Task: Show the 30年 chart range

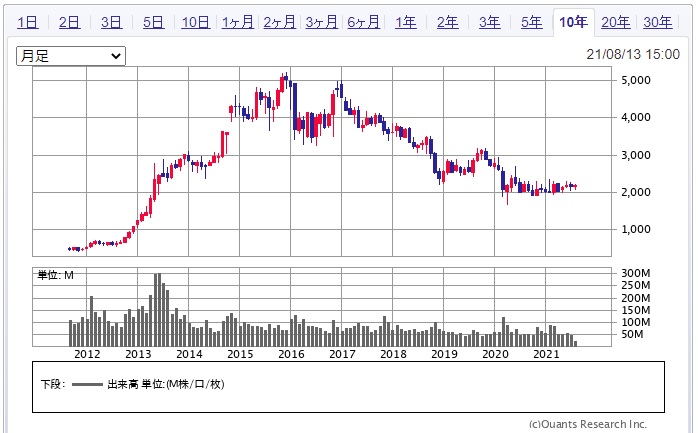Action: tap(657, 22)
